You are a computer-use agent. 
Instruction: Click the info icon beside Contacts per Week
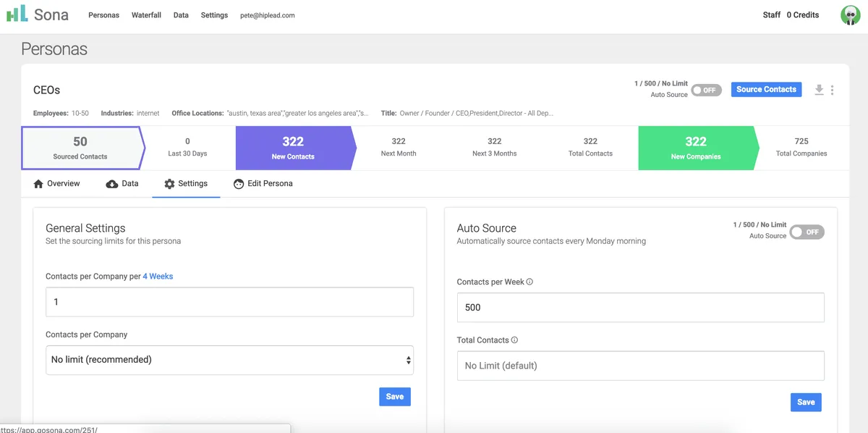(529, 282)
